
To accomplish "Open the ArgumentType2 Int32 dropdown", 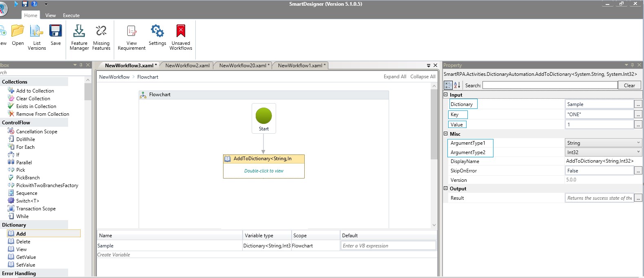I will pyautogui.click(x=638, y=152).
